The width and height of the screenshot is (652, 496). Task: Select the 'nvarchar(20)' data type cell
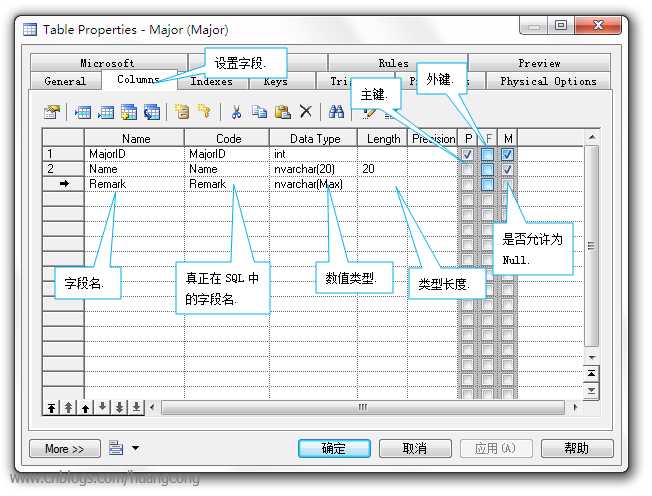pyautogui.click(x=313, y=169)
